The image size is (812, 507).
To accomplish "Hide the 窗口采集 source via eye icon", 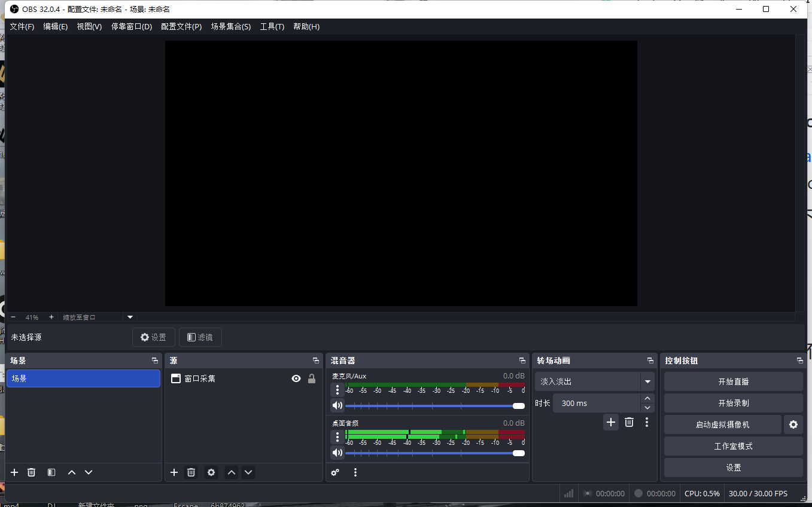I will click(296, 378).
